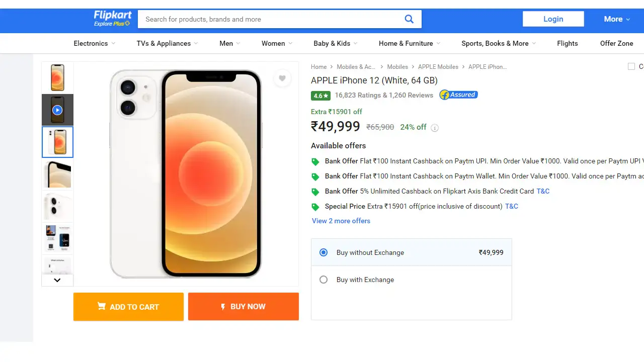Click the wishlist heart icon on product image
This screenshot has width=644, height=362.
(x=282, y=78)
